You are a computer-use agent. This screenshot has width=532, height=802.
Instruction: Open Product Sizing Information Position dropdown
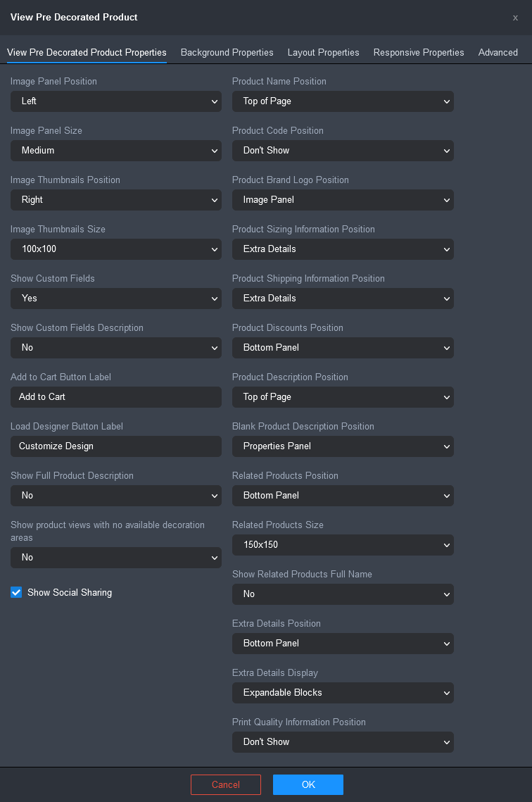coord(343,249)
